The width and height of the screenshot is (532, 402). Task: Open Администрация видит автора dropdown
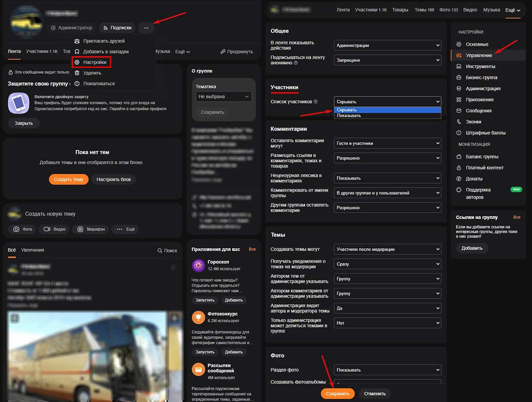pos(388,308)
